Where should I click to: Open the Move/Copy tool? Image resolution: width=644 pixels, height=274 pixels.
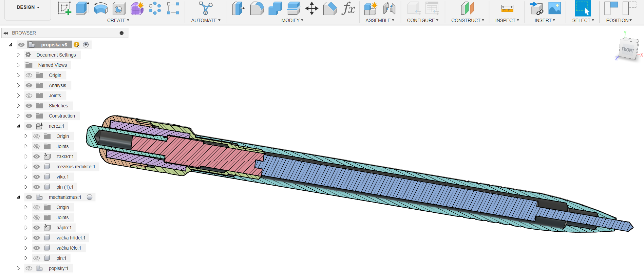pyautogui.click(x=311, y=8)
